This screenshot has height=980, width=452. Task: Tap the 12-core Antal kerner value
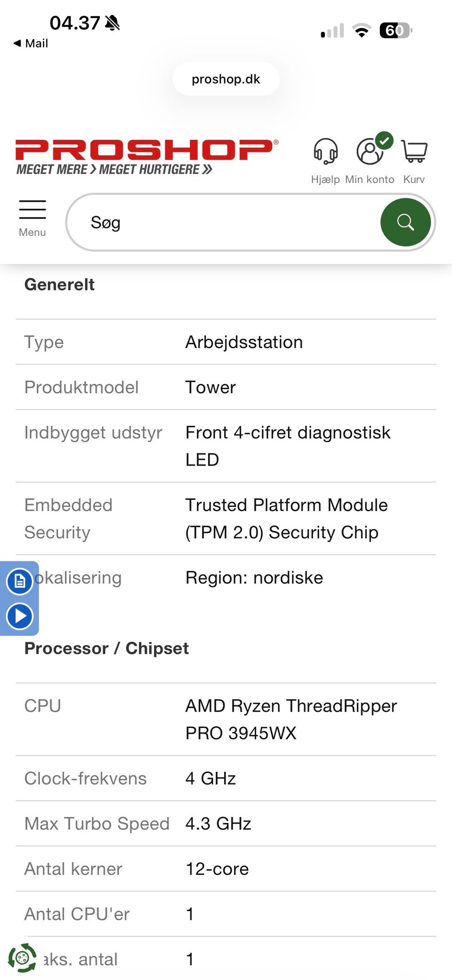(x=217, y=869)
